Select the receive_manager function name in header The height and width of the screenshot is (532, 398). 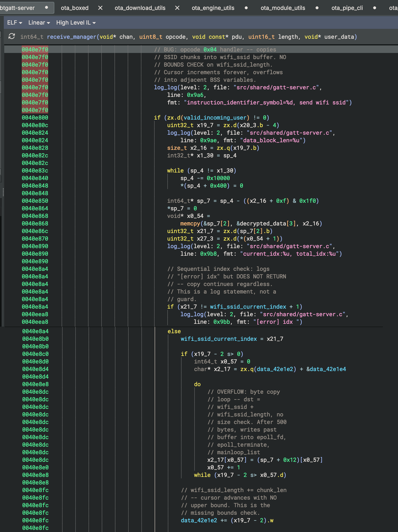click(x=72, y=37)
